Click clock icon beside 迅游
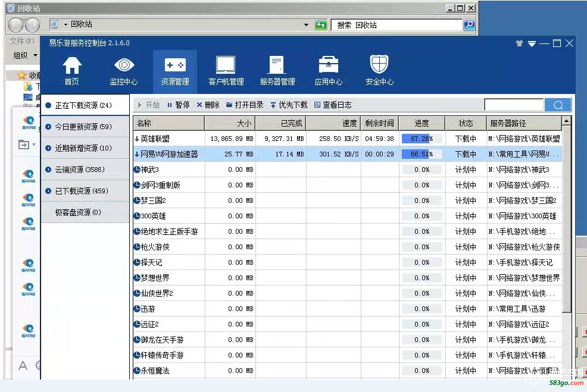The height and width of the screenshot is (392, 587). pos(137,309)
